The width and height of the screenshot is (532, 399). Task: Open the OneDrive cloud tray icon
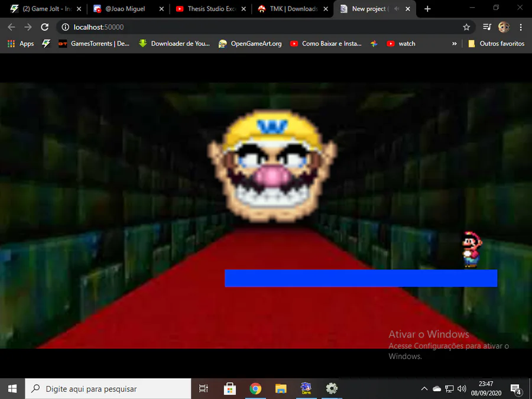point(437,389)
